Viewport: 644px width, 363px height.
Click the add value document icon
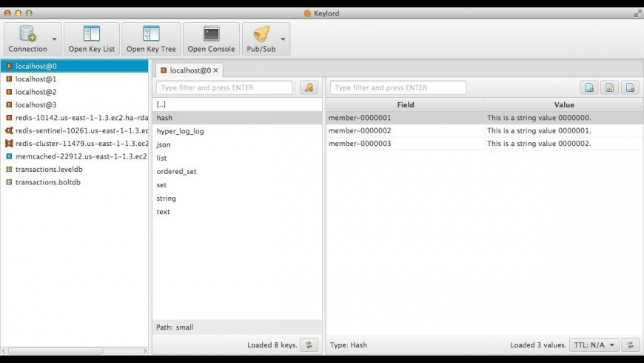(589, 87)
